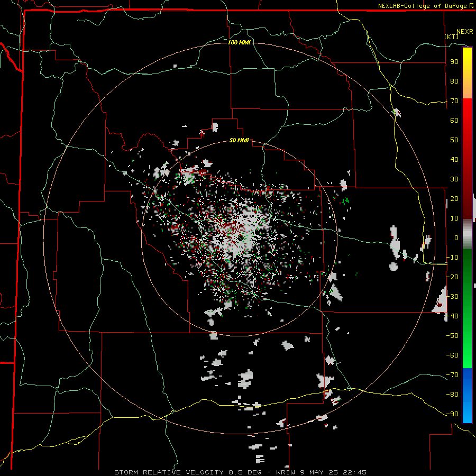Click the 0 value on velocity scale

click(x=456, y=238)
